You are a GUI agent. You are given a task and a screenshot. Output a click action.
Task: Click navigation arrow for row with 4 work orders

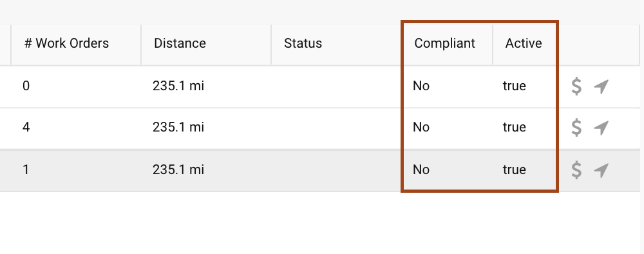click(x=601, y=128)
